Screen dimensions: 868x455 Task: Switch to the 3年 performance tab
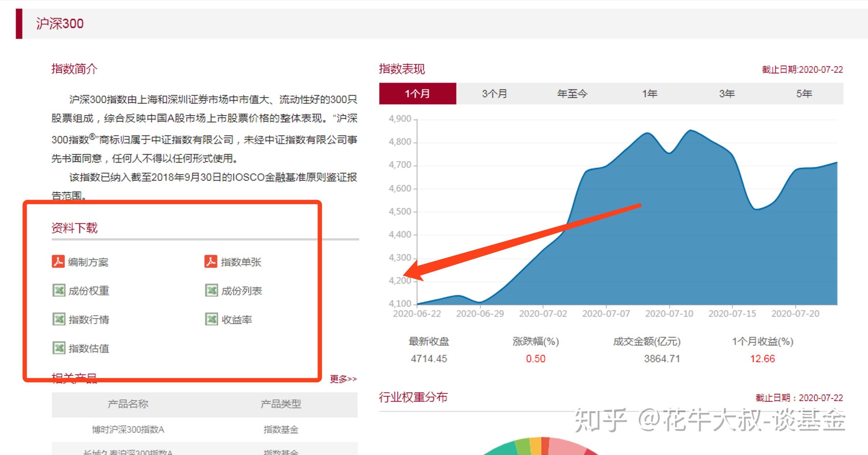pyautogui.click(x=727, y=94)
